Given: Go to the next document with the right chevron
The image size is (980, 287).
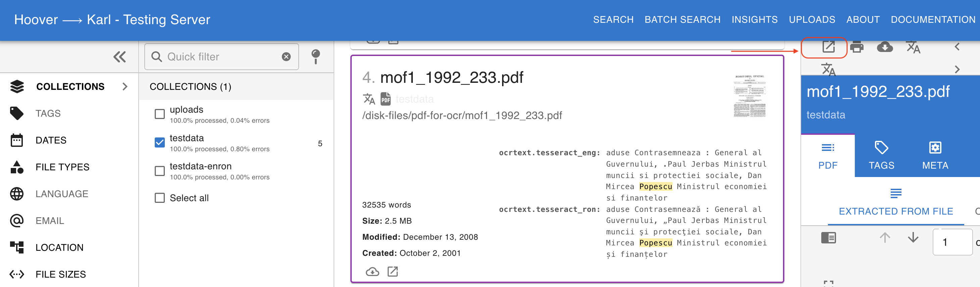Looking at the screenshot, I should pyautogui.click(x=957, y=69).
